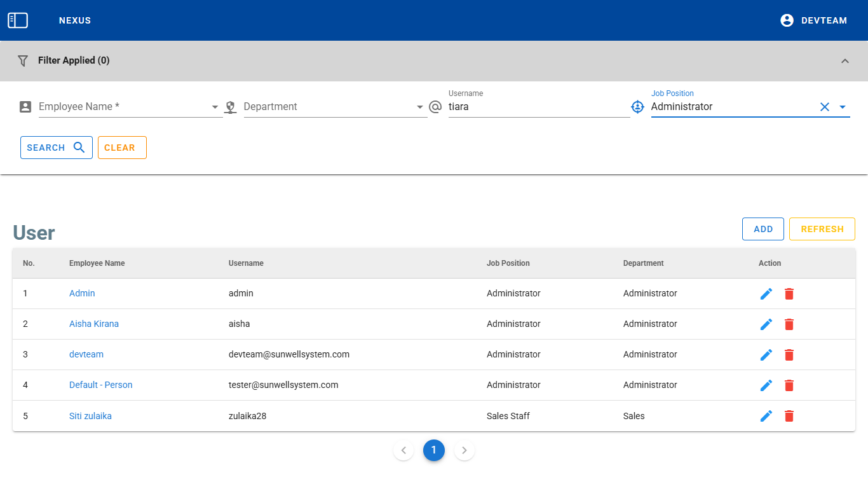Click the Username input field

[x=538, y=107]
